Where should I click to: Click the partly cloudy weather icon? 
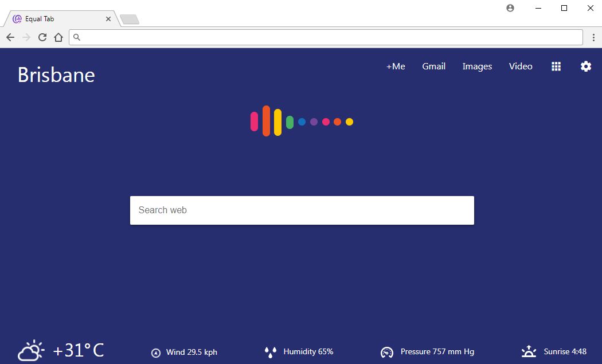31,350
